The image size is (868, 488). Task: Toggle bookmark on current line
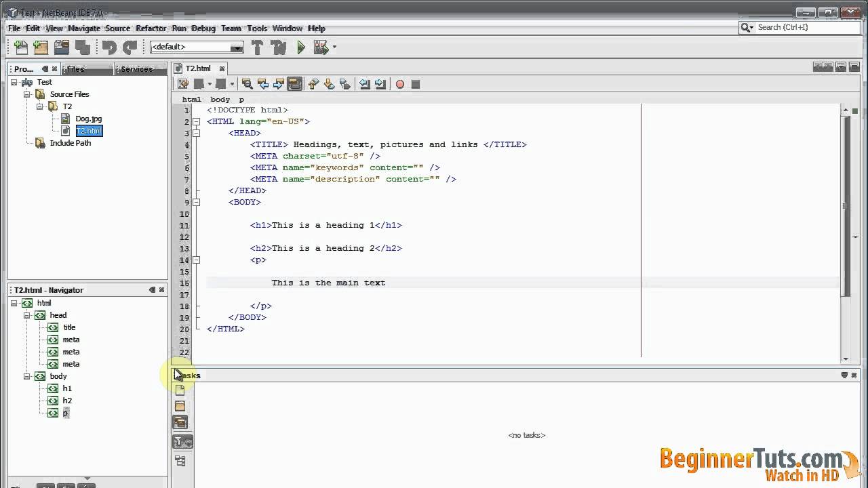coord(344,84)
